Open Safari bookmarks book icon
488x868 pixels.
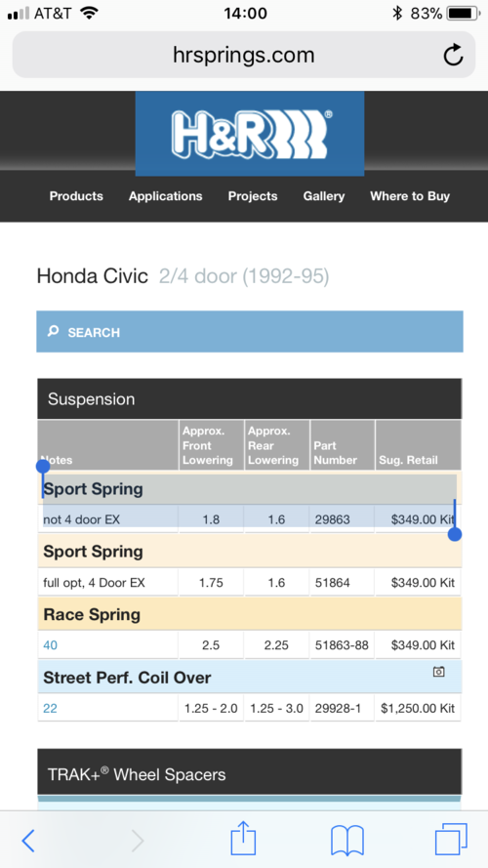(346, 841)
